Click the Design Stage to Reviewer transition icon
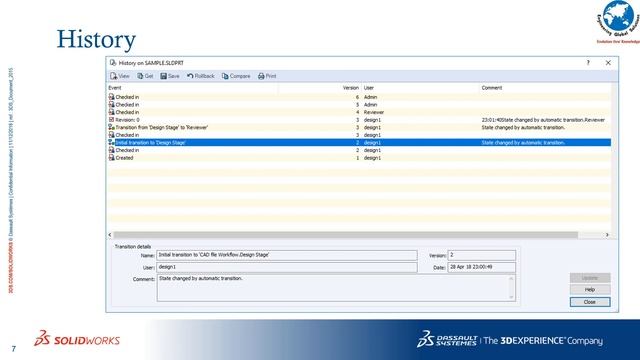 point(111,127)
